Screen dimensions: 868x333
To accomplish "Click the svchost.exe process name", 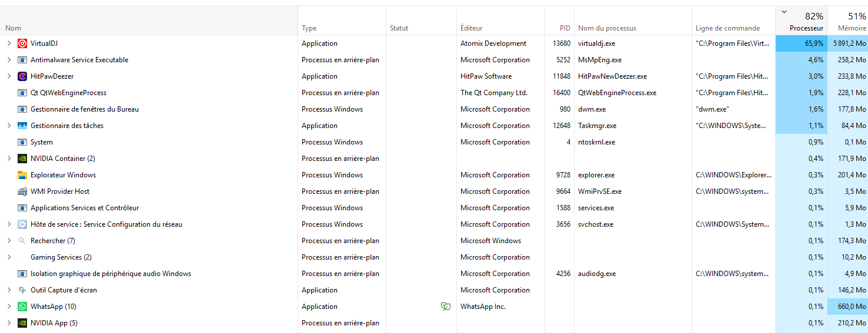I will point(596,224).
